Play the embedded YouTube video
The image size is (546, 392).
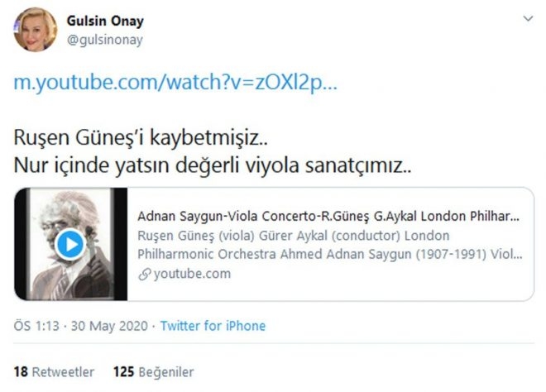click(x=70, y=245)
